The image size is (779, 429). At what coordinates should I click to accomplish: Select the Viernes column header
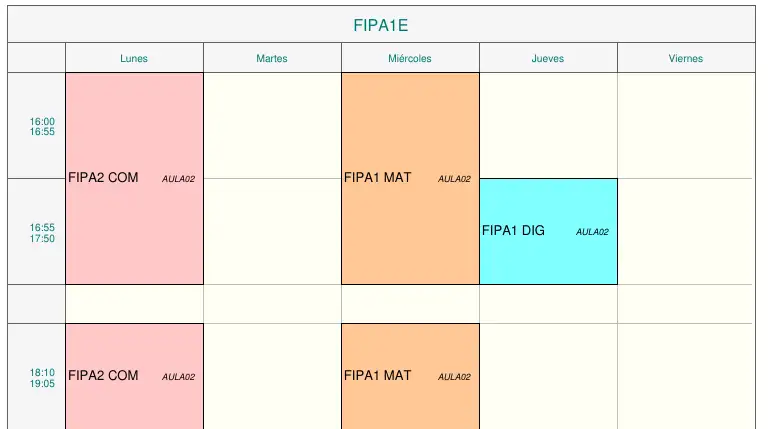[686, 58]
